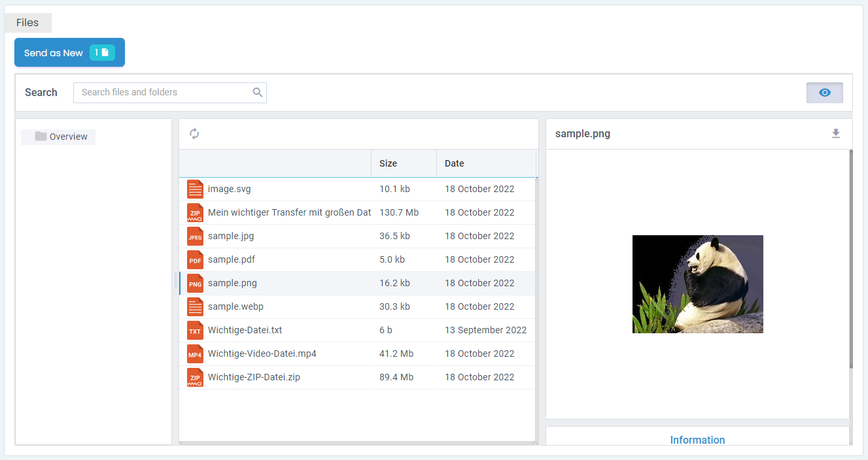Click the refresh file list icon
868x460 pixels.
coord(194,133)
